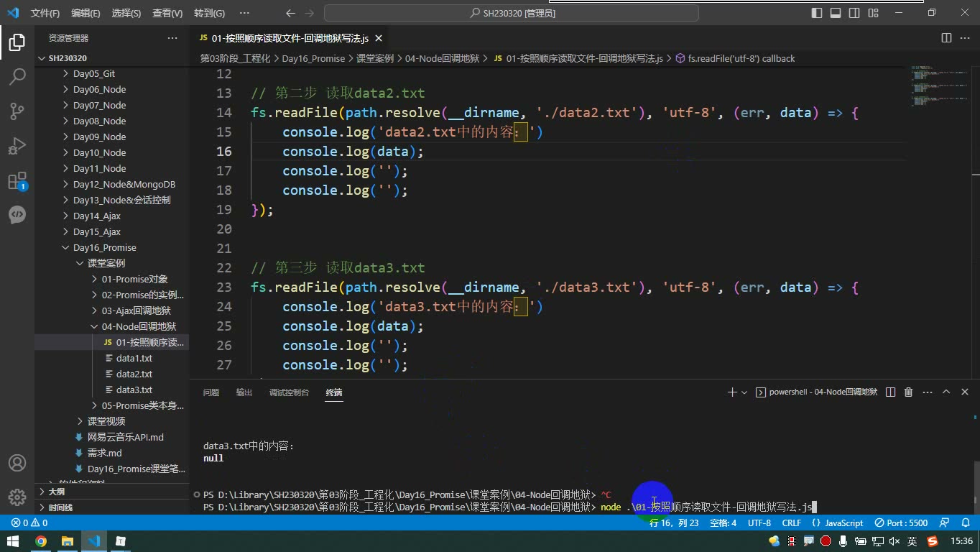This screenshot has height=552, width=980.
Task: Click the split editor right icon
Action: click(946, 38)
